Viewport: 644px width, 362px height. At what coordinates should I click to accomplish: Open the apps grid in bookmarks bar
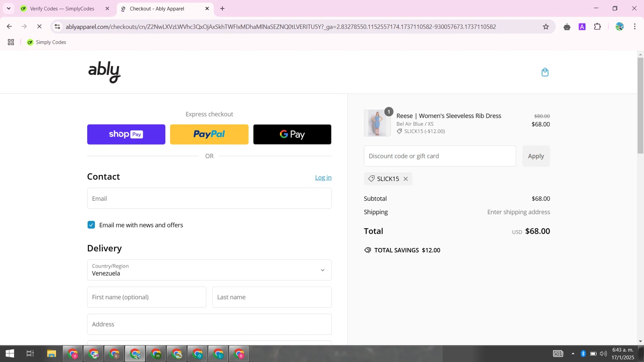point(11,42)
